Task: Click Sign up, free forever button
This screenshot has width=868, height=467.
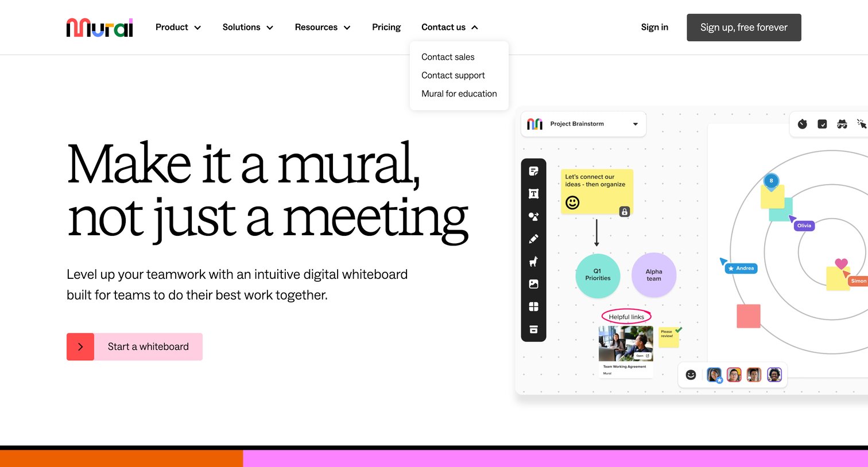Action: click(x=744, y=28)
